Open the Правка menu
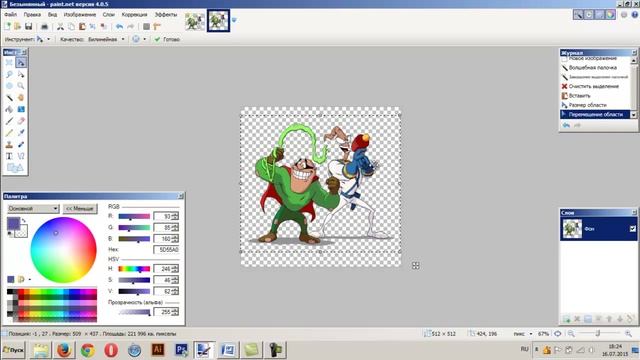 pos(32,14)
